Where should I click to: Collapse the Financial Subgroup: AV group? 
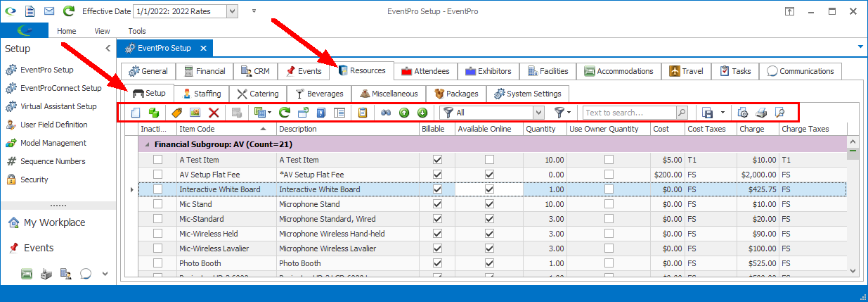click(x=148, y=144)
